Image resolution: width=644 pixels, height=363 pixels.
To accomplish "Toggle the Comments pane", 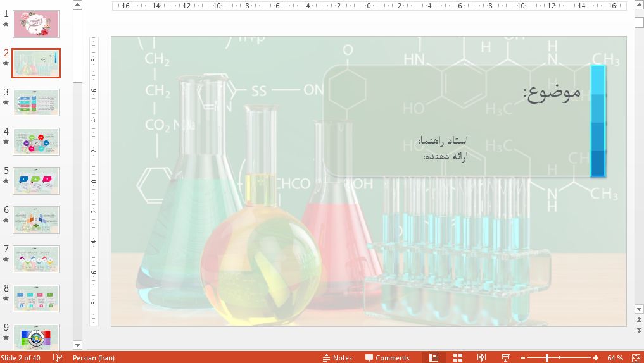I will click(x=387, y=357).
